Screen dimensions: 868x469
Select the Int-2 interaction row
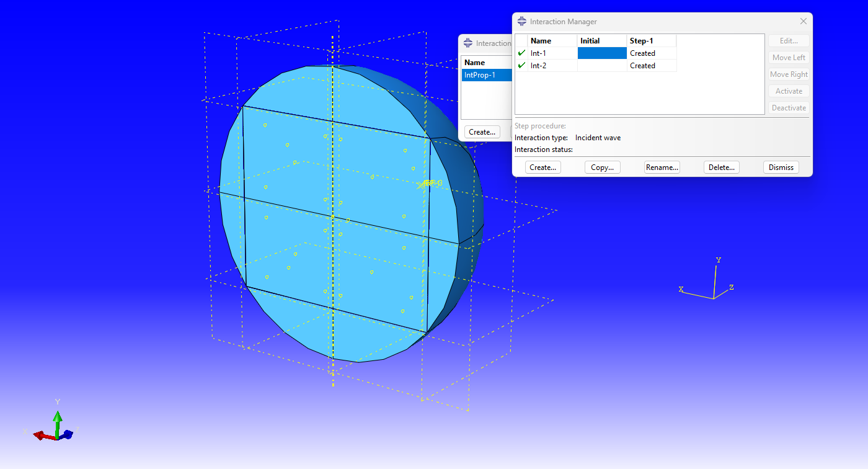(596, 66)
